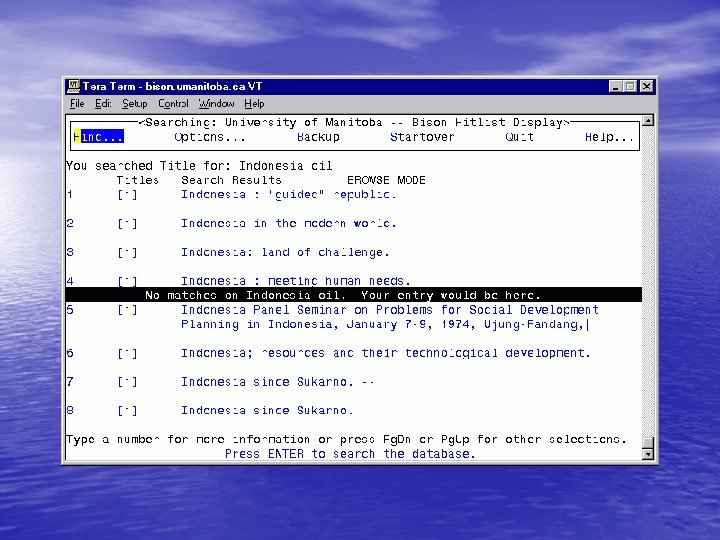Mark checkbox for Indonesia Panel Seminar entry

click(127, 310)
